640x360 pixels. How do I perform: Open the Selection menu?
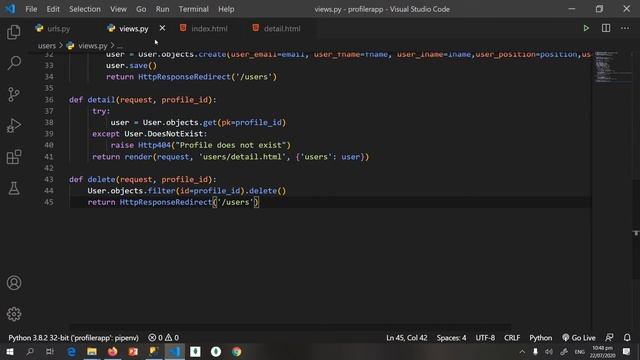point(84,9)
